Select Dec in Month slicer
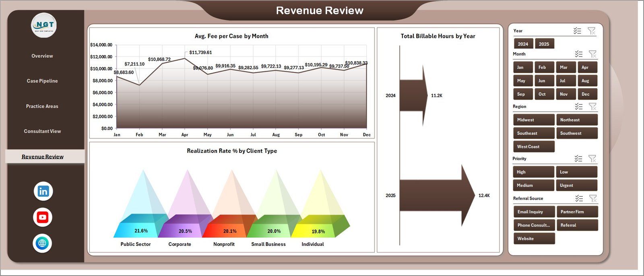This screenshot has width=644, height=276. click(587, 94)
